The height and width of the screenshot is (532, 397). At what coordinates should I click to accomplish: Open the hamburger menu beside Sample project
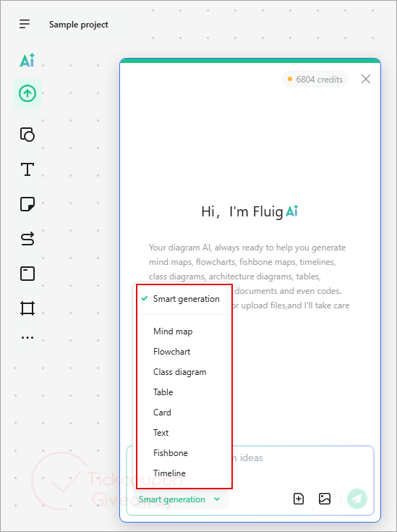(25, 24)
